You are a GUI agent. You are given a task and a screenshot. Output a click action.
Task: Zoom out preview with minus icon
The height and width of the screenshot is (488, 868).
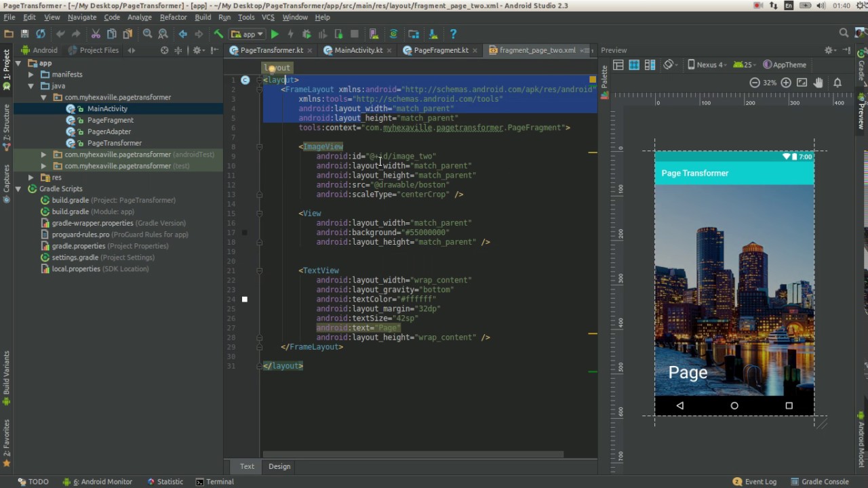click(x=755, y=83)
